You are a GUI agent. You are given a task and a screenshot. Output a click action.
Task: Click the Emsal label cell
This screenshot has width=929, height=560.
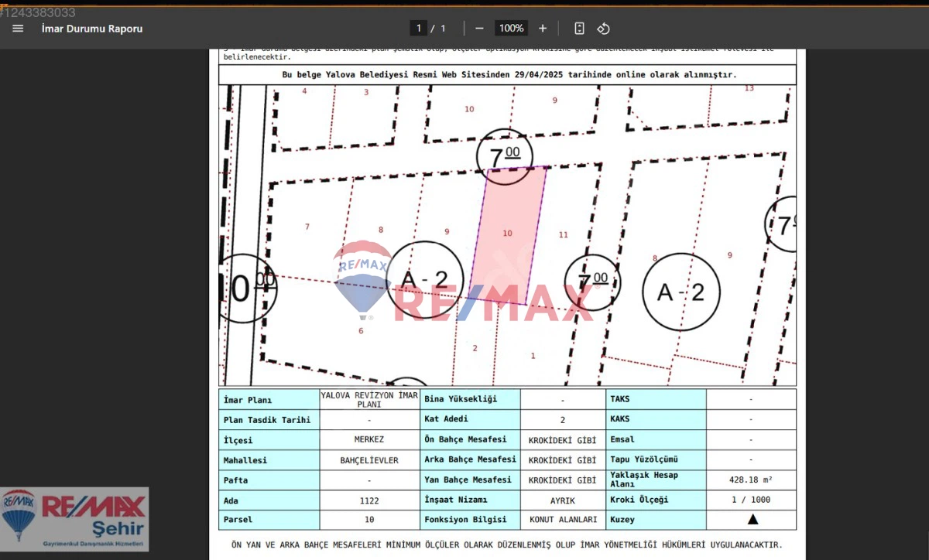[656, 440]
